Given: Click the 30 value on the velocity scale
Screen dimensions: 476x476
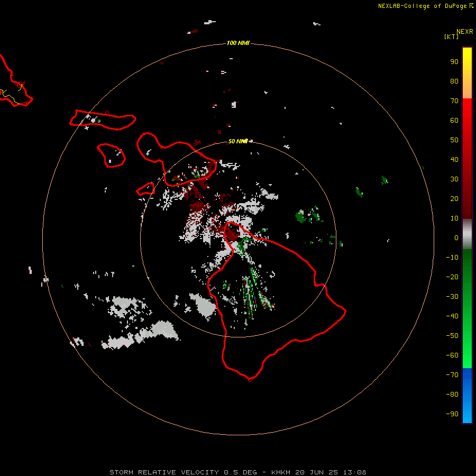Looking at the screenshot, I should point(454,179).
